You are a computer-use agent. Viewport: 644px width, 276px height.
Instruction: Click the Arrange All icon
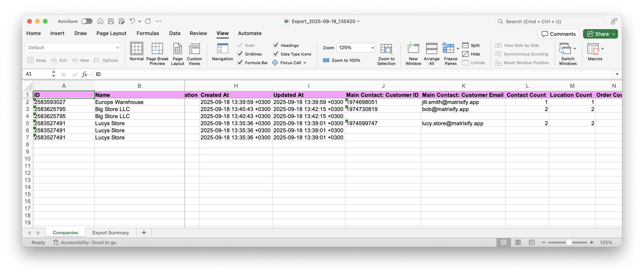click(431, 49)
